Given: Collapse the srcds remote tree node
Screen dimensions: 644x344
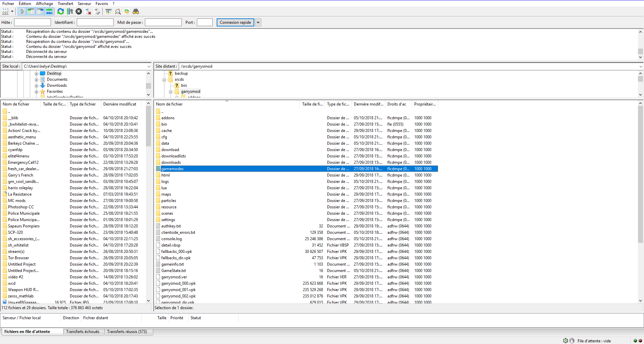Looking at the screenshot, I should (164, 80).
